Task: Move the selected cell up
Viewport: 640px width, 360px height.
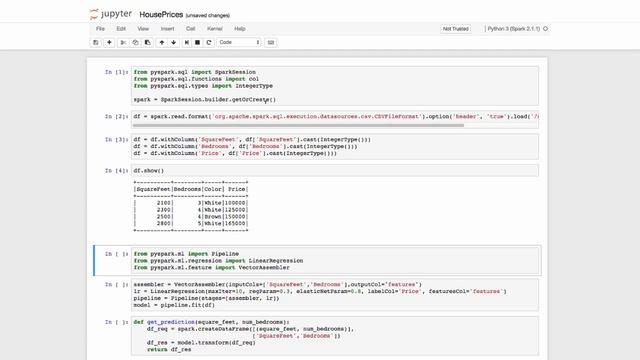Action: pyautogui.click(x=162, y=42)
